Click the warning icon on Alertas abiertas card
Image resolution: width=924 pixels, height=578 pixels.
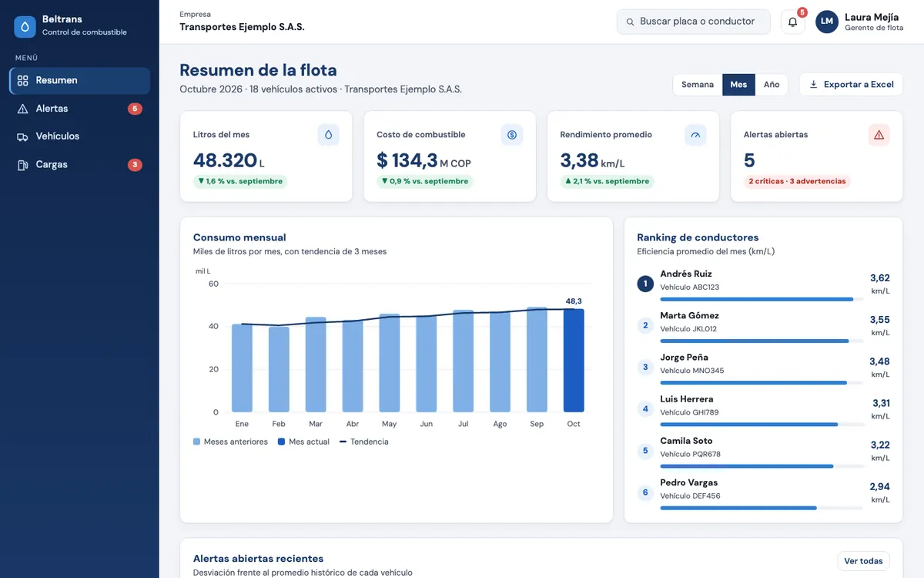tap(879, 135)
